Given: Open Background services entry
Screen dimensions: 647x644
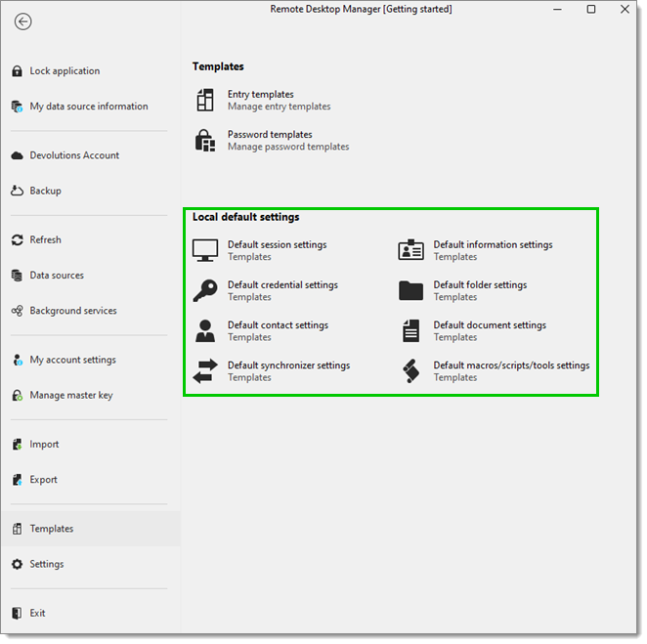Looking at the screenshot, I should click(90, 311).
